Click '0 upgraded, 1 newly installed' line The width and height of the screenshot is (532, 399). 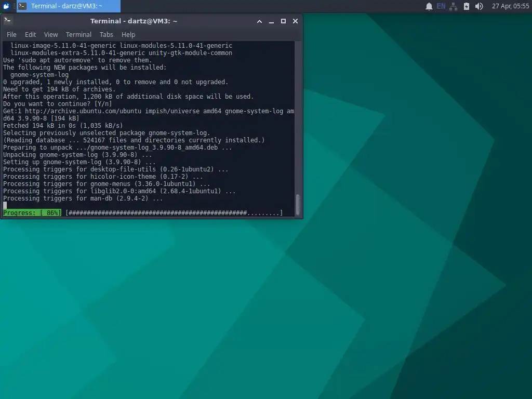point(116,82)
